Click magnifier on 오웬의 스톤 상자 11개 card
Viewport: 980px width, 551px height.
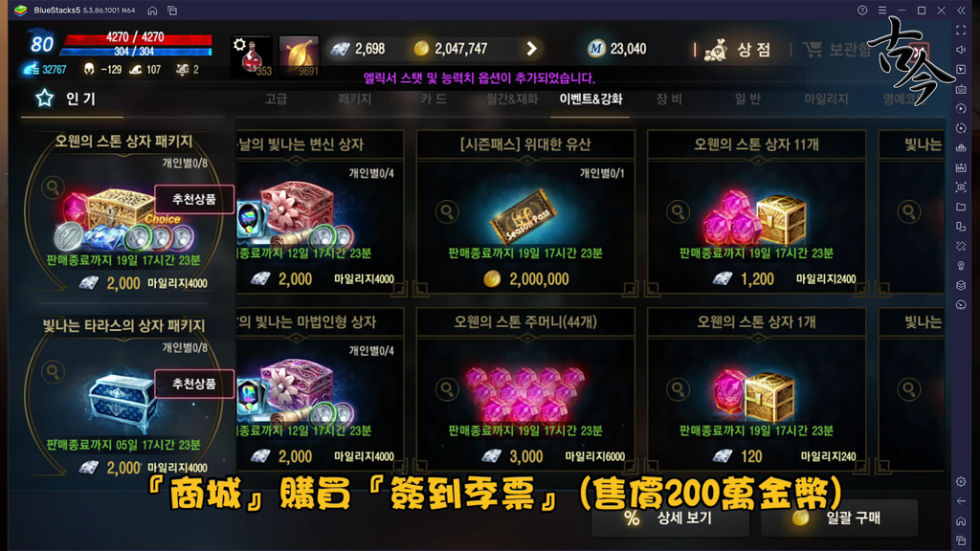(678, 211)
